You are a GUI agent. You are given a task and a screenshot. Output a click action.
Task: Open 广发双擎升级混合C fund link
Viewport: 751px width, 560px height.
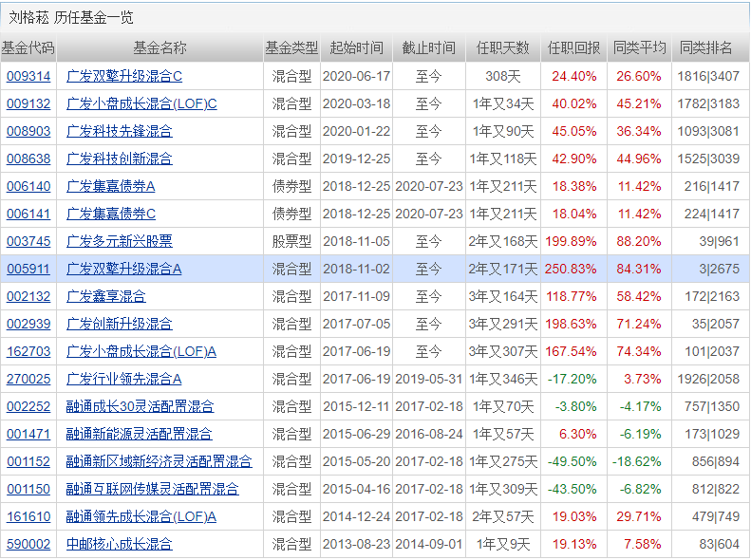(124, 76)
